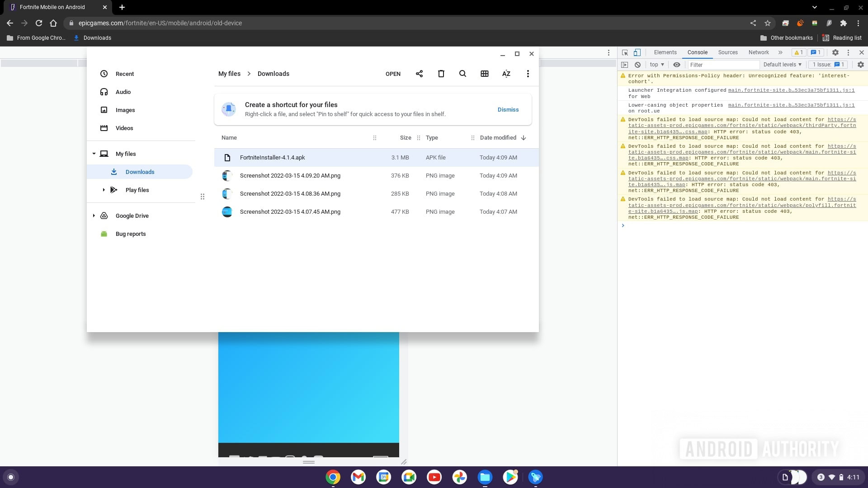Open Play Store from the shelf
Image resolution: width=868 pixels, height=488 pixels.
[510, 477]
